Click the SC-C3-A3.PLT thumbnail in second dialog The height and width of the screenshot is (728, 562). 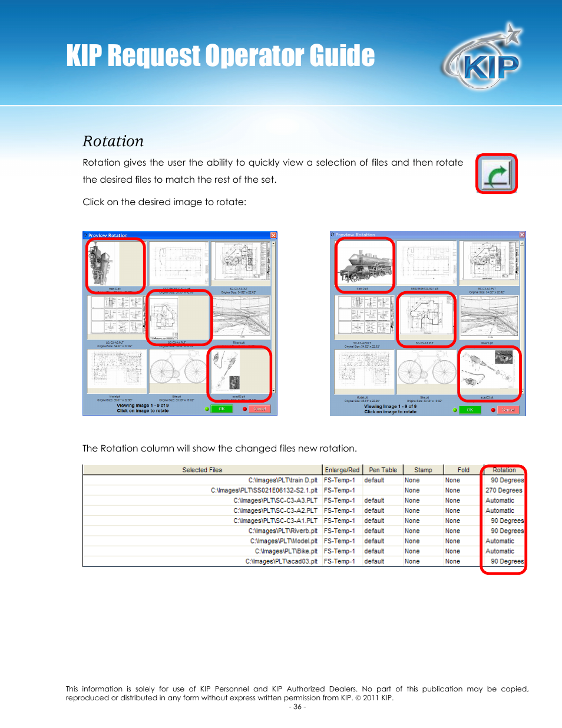[x=489, y=263]
